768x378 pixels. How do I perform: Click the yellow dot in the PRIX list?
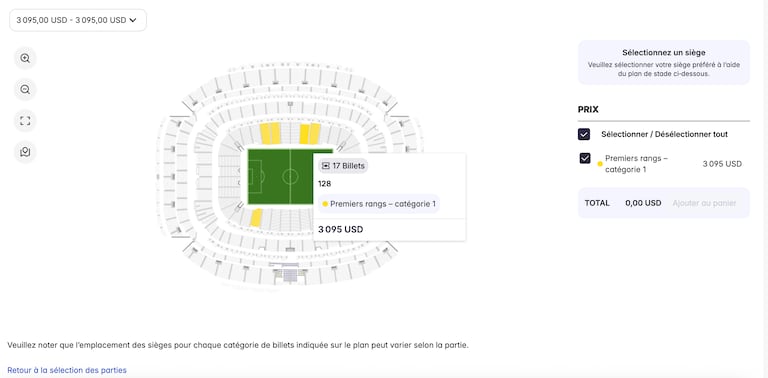[x=600, y=164]
